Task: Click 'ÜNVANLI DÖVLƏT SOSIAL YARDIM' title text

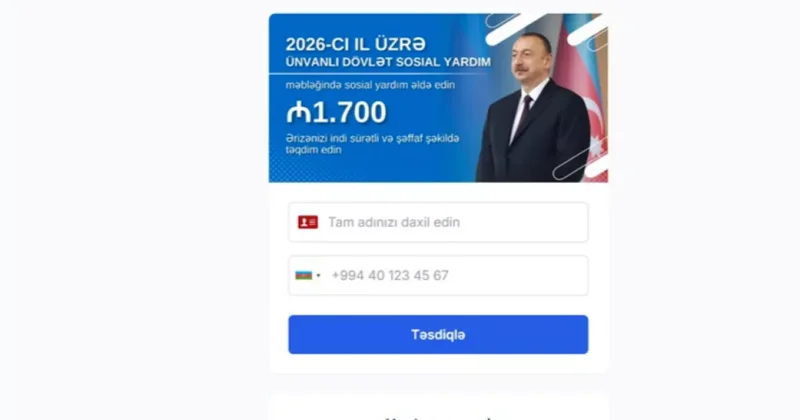Action: (388, 62)
